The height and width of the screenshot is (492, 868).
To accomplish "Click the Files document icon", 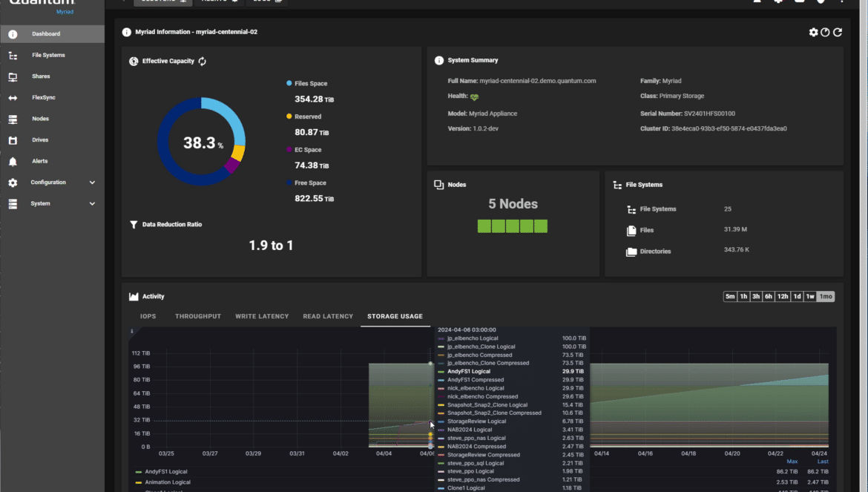I will tap(631, 231).
